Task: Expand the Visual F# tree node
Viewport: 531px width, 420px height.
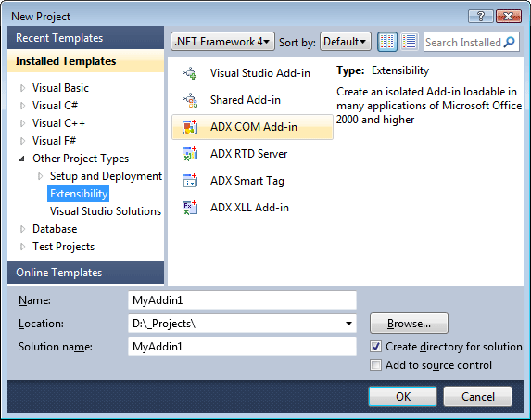Action: click(x=22, y=141)
